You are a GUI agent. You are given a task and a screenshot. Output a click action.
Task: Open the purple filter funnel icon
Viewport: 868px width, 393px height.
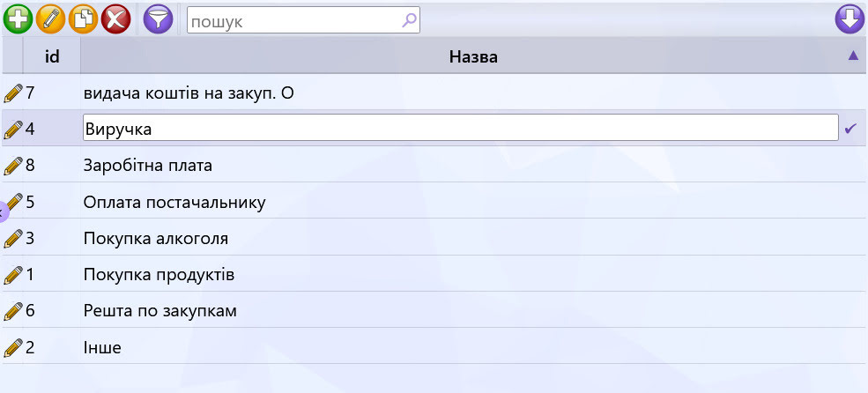coord(159,20)
